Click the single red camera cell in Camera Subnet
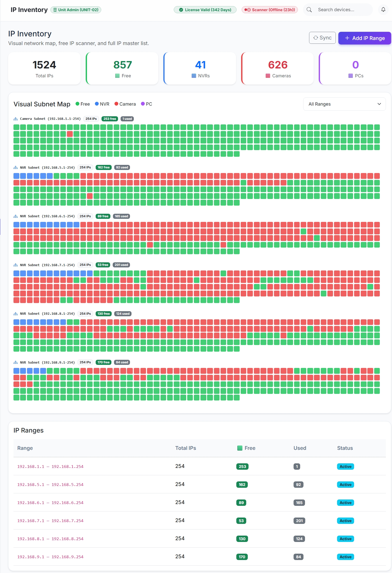 pos(70,134)
